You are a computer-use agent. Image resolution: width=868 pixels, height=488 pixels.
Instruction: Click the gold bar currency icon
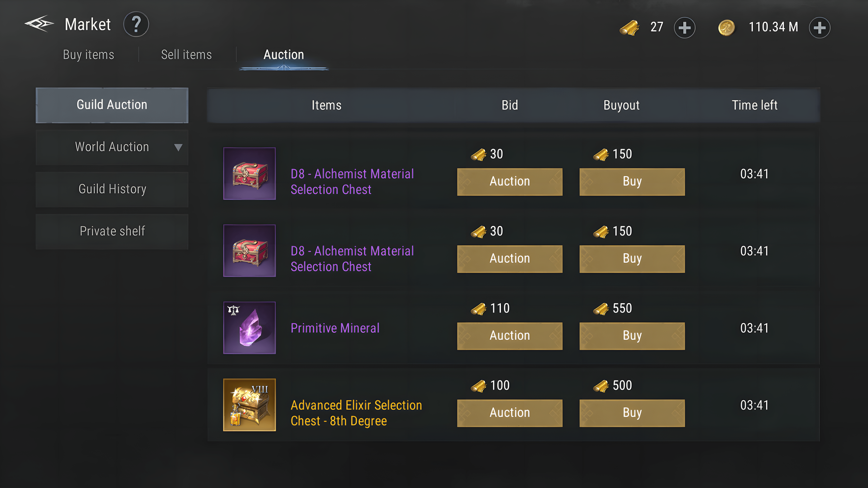coord(629,27)
